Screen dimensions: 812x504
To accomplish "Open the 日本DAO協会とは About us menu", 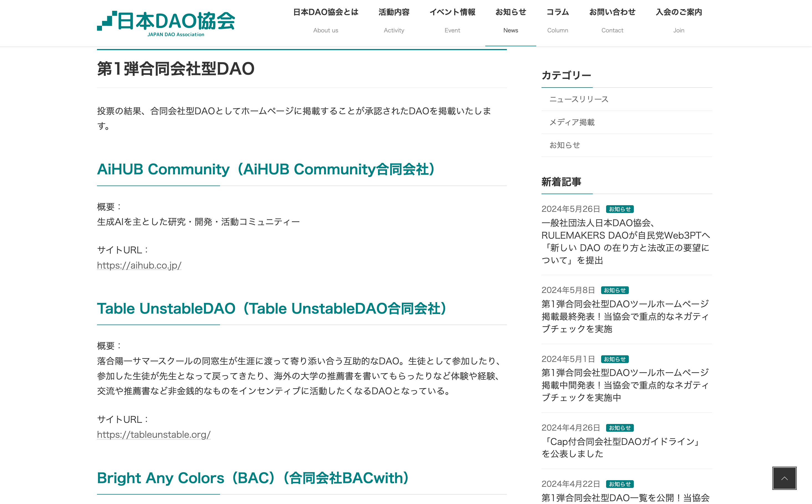I will tap(326, 21).
